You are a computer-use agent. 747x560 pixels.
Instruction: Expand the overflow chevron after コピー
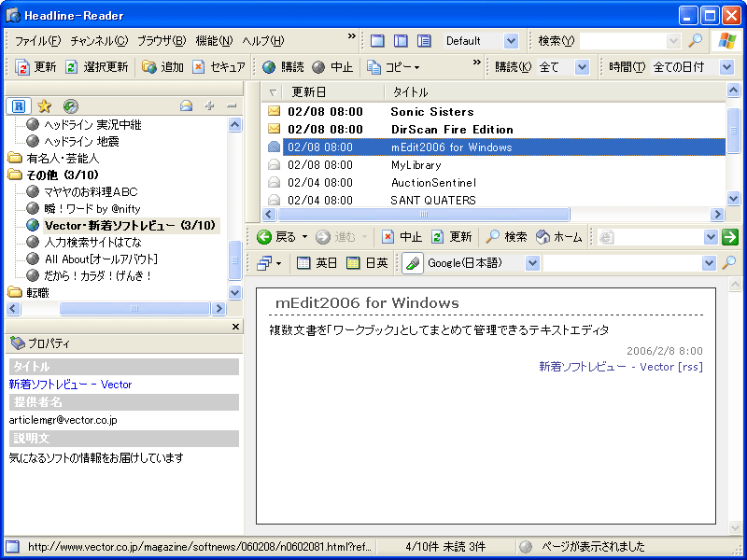point(476,63)
